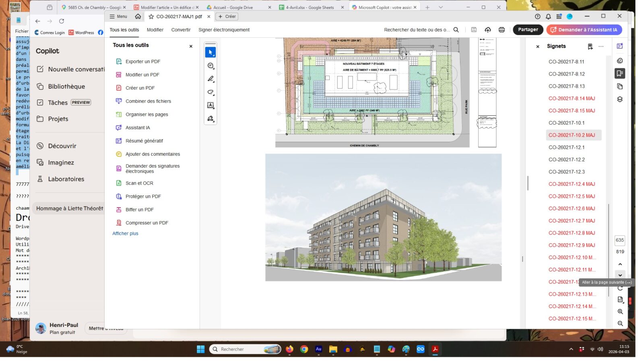Select the highlighter tool in the quick tools
Viewport: 644px width, 362px height.
point(211,79)
